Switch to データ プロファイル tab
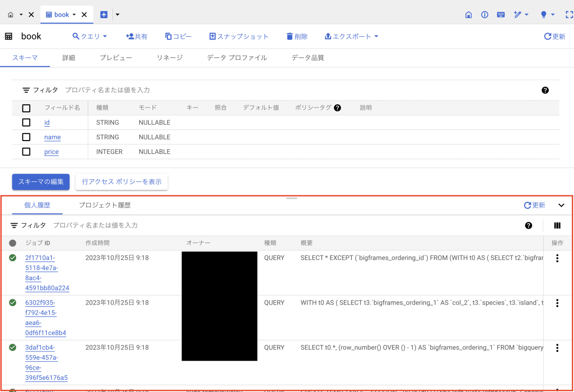This screenshot has width=574, height=392. tap(237, 57)
